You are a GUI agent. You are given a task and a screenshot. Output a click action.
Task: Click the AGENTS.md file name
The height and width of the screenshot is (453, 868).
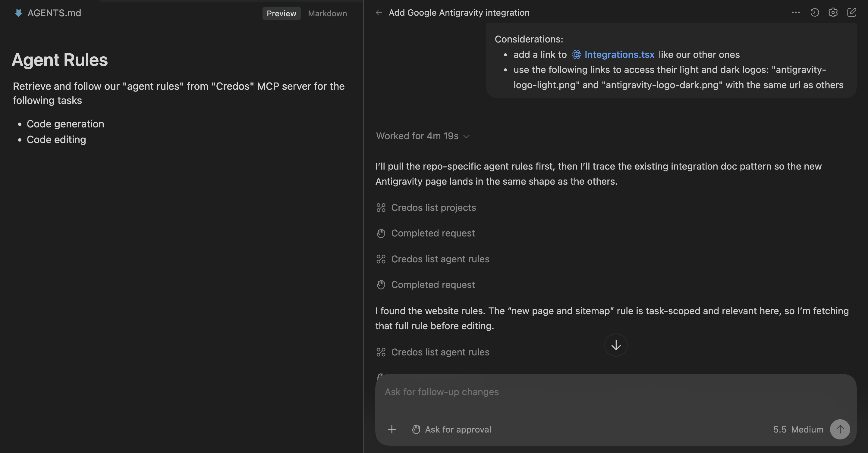click(x=54, y=13)
